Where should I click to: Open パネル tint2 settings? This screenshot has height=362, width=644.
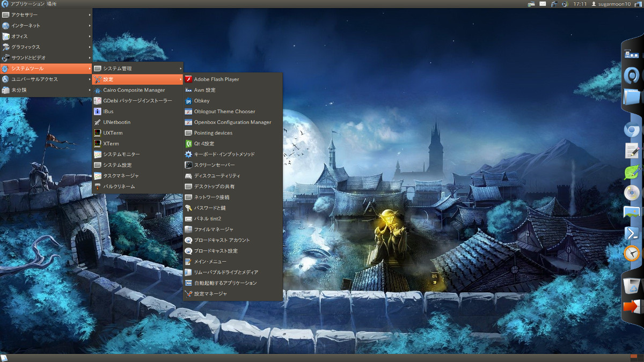[x=233, y=219]
